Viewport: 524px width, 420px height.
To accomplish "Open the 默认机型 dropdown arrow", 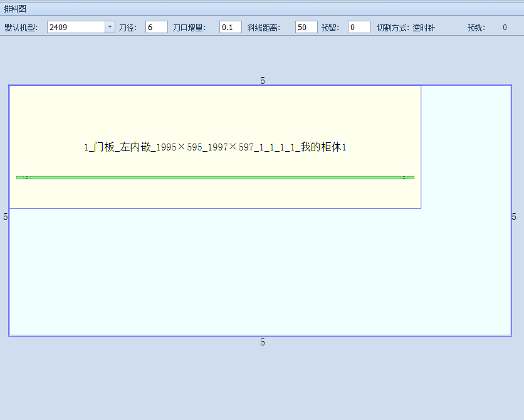I will [110, 27].
